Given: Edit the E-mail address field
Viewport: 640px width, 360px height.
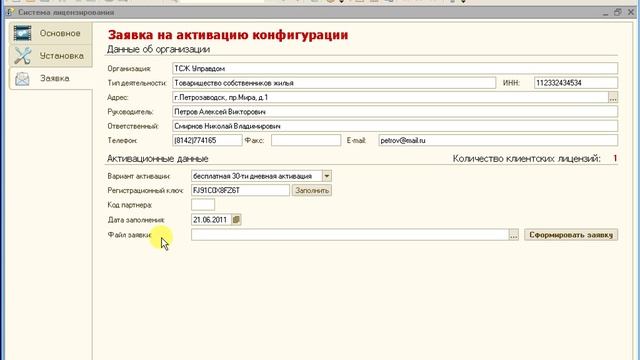Looking at the screenshot, I should tap(498, 140).
